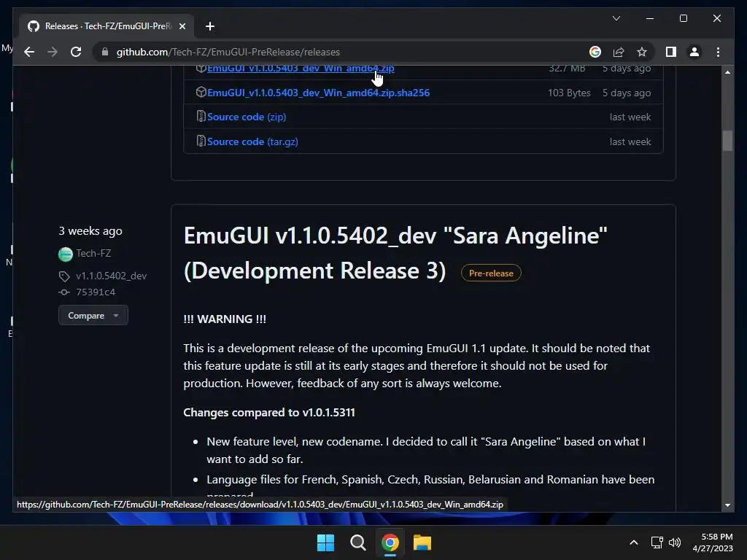Open Chrome profile avatar
This screenshot has height=560, width=747.
pos(694,52)
